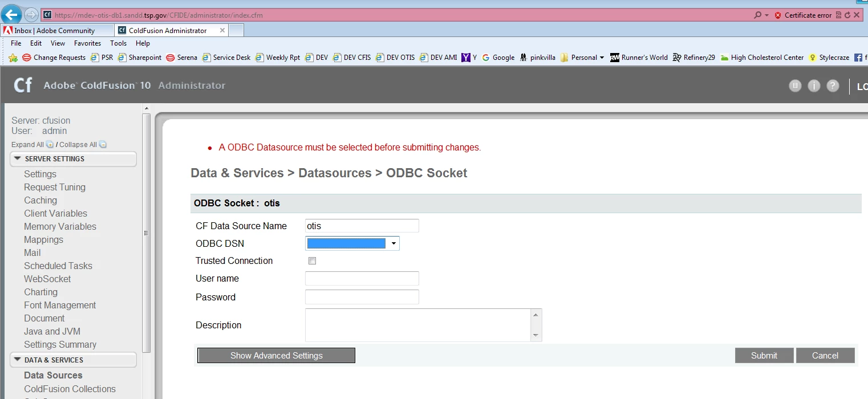This screenshot has width=868, height=399.
Task: Open the address bar autocomplete dropdown arrow
Action: coord(766,15)
